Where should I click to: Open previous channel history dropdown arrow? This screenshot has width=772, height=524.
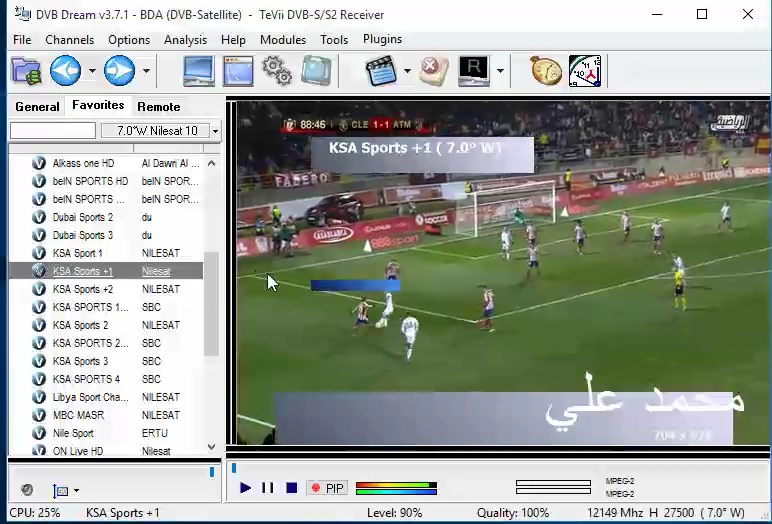(x=92, y=71)
